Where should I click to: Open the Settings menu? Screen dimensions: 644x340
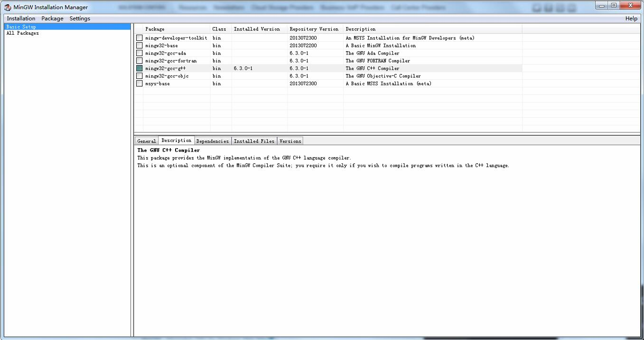pyautogui.click(x=80, y=19)
